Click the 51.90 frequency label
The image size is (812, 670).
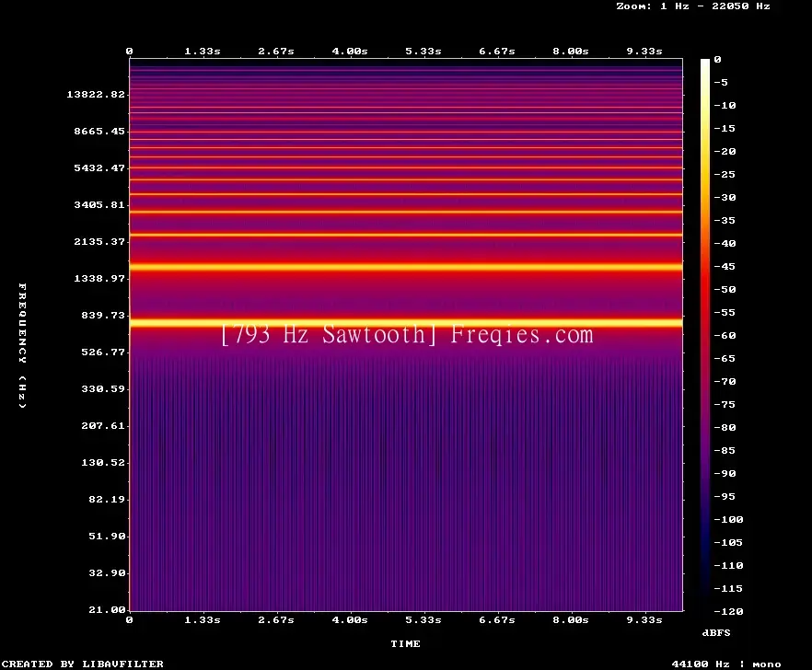click(x=107, y=536)
